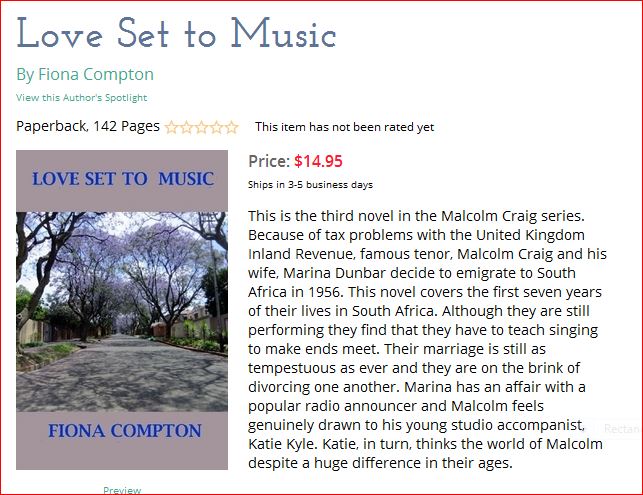Screen dimensions: 643x495
Task: Click the second rating star
Action: pos(186,127)
